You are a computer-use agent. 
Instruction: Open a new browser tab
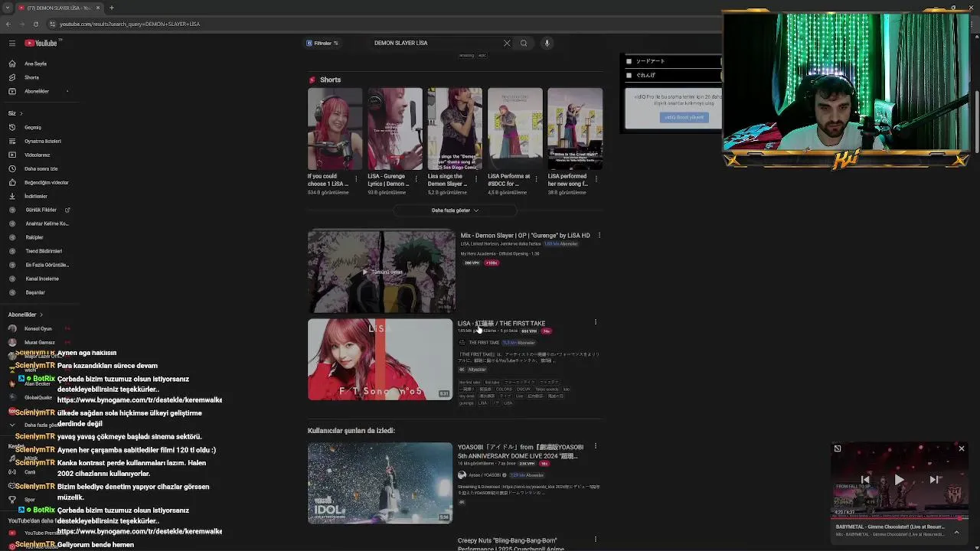pyautogui.click(x=111, y=8)
